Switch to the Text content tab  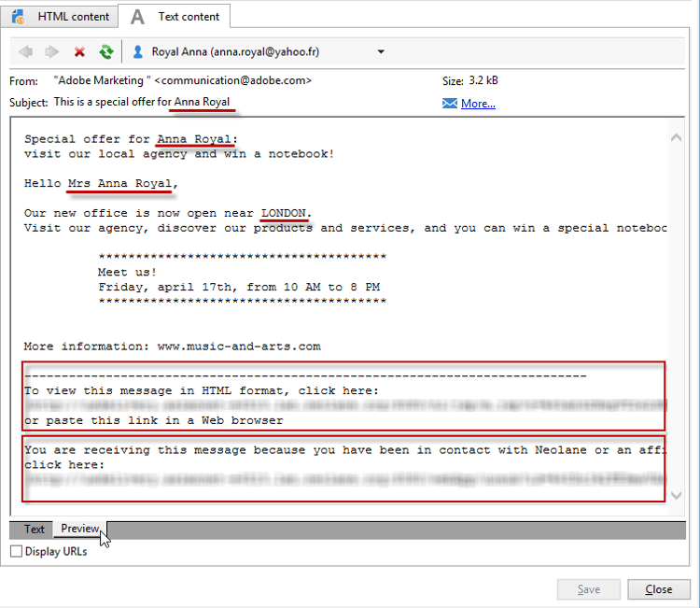175,17
